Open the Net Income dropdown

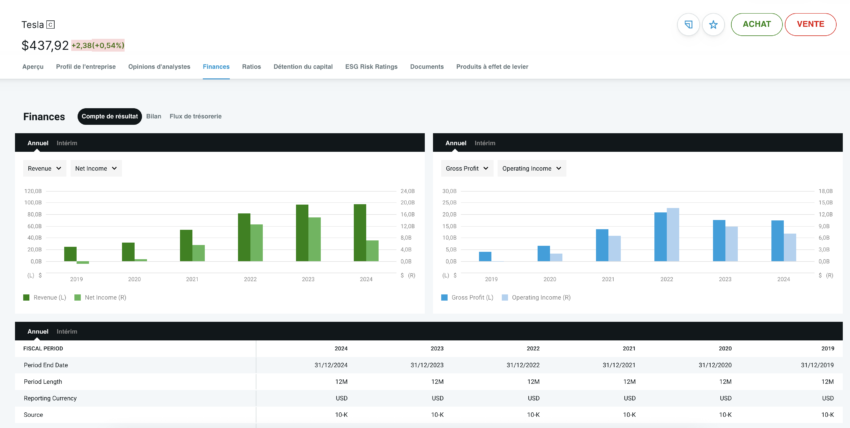pyautogui.click(x=96, y=169)
